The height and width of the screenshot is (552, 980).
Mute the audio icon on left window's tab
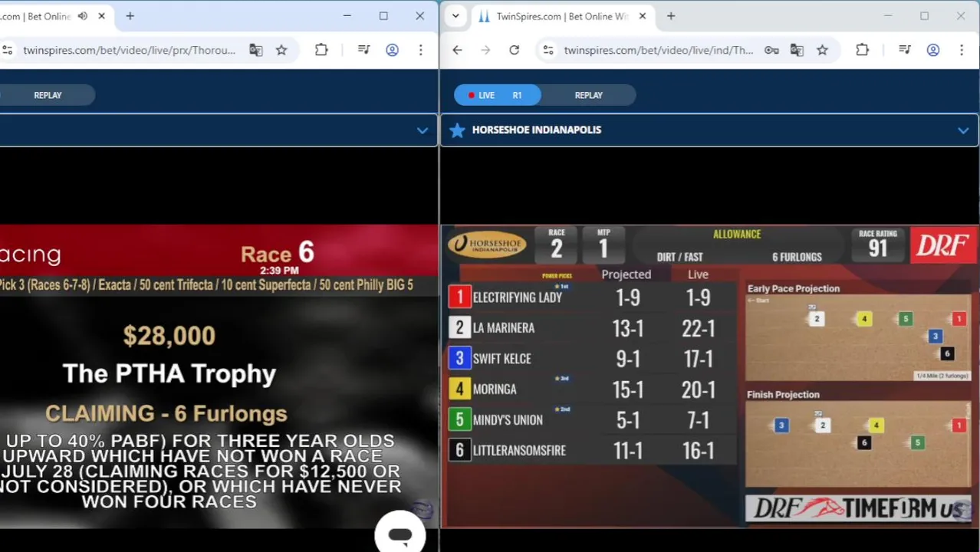pyautogui.click(x=82, y=16)
